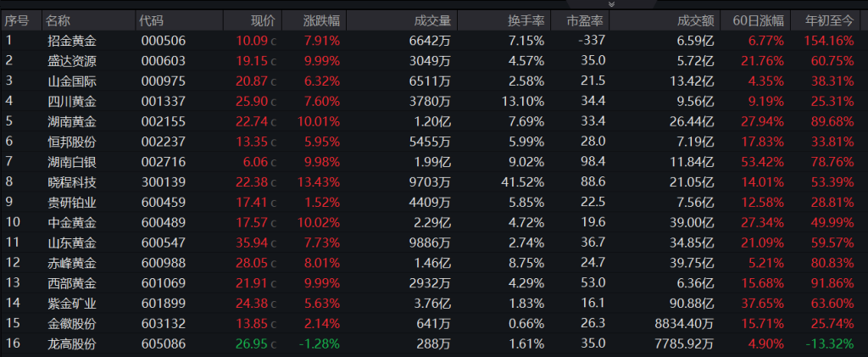
Task: Sort by 60日涨幅 column header
Action: point(758,21)
